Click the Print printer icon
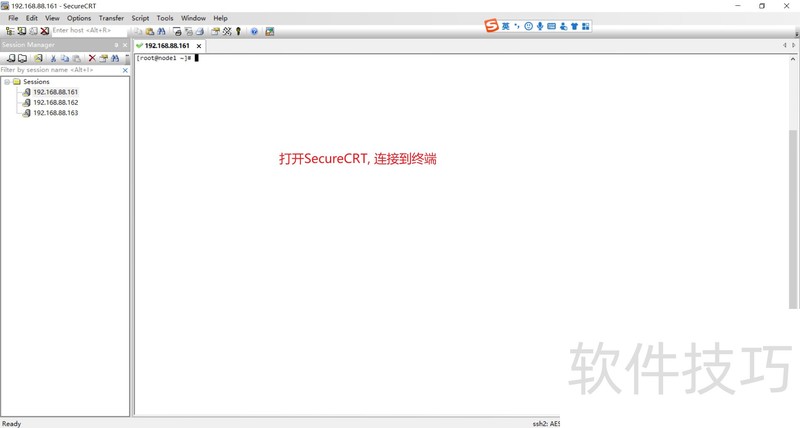Screen dimensions: 800x428 tap(200, 32)
